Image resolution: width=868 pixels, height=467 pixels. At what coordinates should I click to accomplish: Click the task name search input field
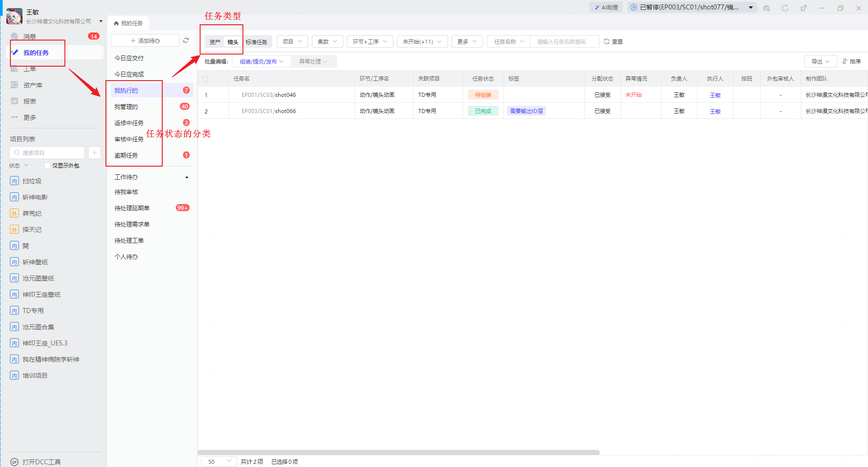click(564, 41)
